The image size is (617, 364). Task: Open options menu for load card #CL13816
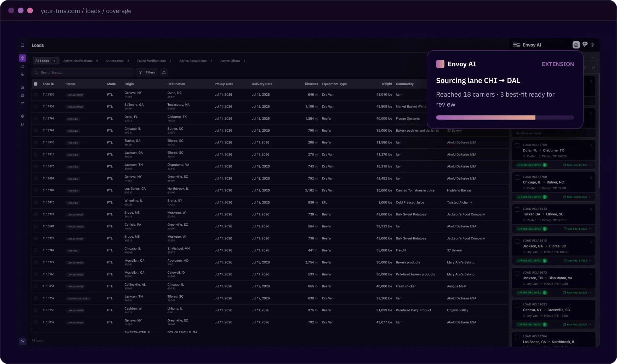tap(591, 241)
